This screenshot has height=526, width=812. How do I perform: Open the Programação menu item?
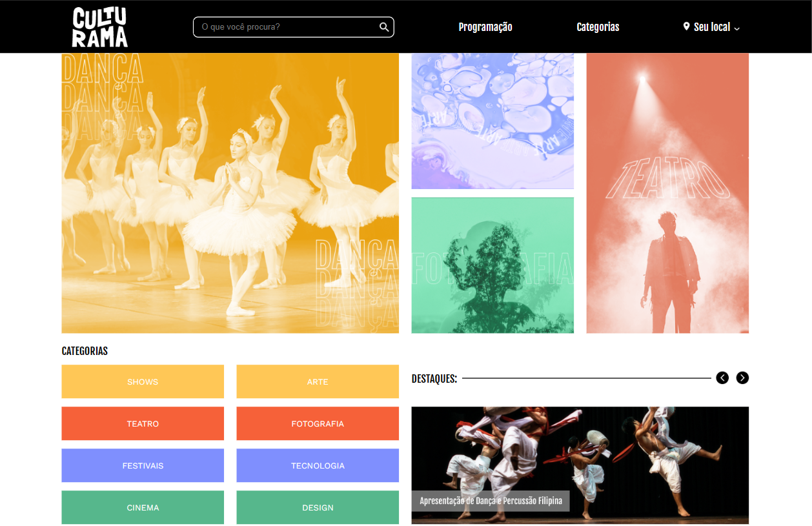tap(485, 27)
